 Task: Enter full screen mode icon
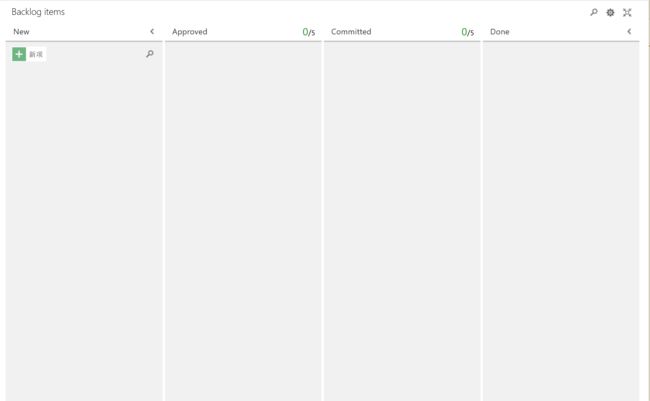(627, 12)
